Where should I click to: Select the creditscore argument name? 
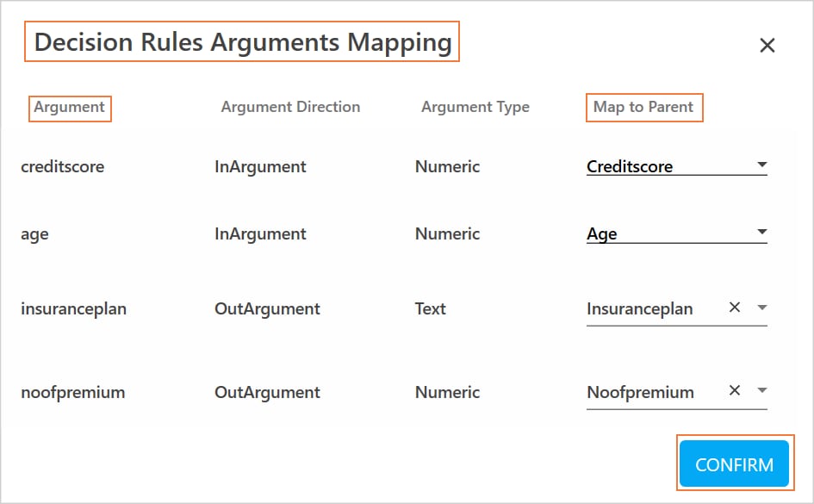click(x=62, y=167)
